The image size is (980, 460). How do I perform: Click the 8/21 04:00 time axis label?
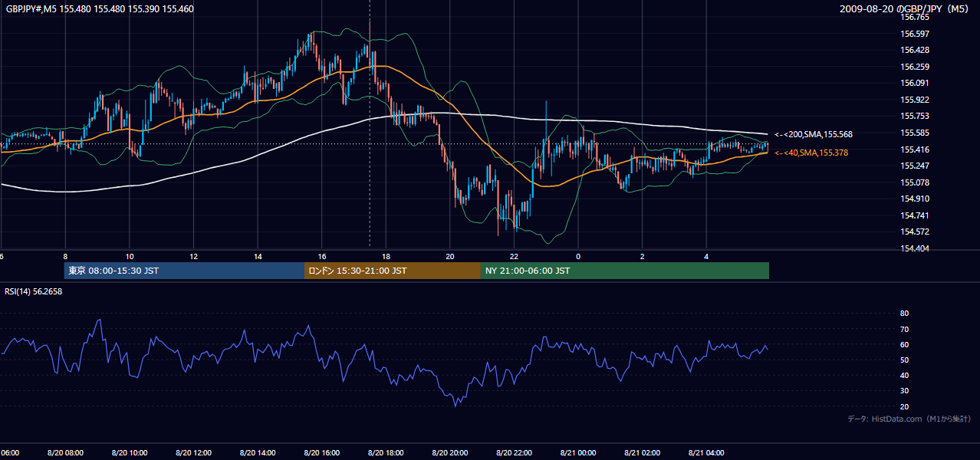pos(707,453)
